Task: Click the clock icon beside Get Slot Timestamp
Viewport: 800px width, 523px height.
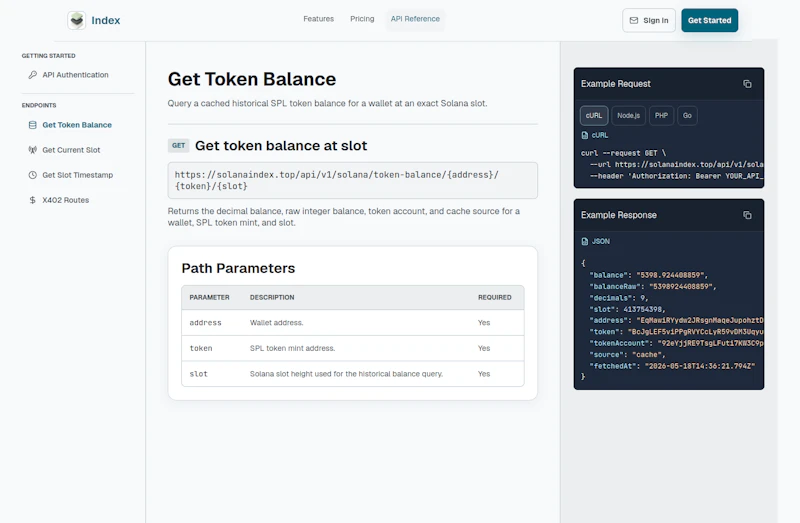Action: (33, 175)
